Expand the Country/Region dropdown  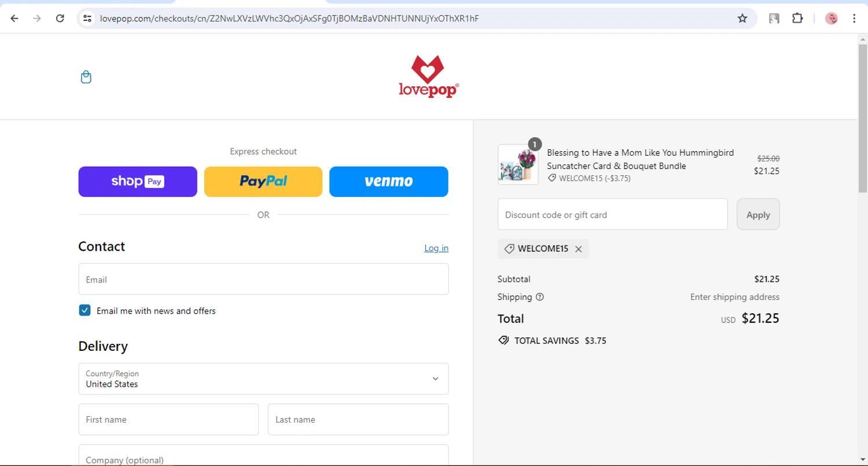click(263, 379)
